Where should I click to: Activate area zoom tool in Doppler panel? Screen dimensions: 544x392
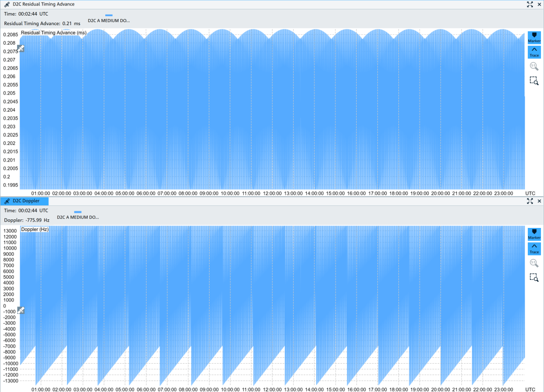pos(534,277)
